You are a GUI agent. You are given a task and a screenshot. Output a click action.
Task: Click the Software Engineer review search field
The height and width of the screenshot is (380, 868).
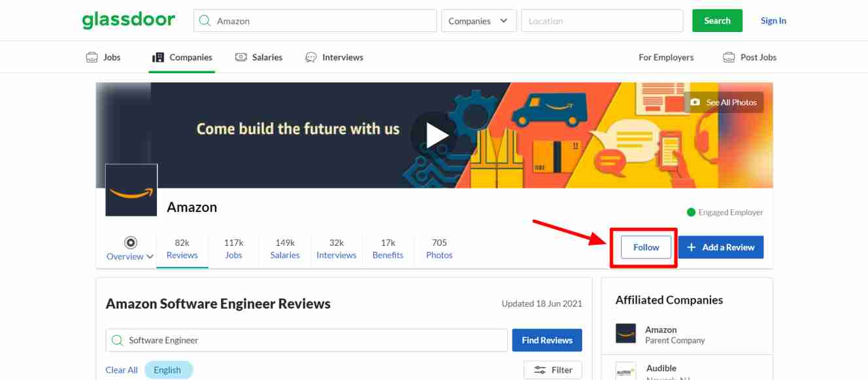pyautogui.click(x=307, y=340)
